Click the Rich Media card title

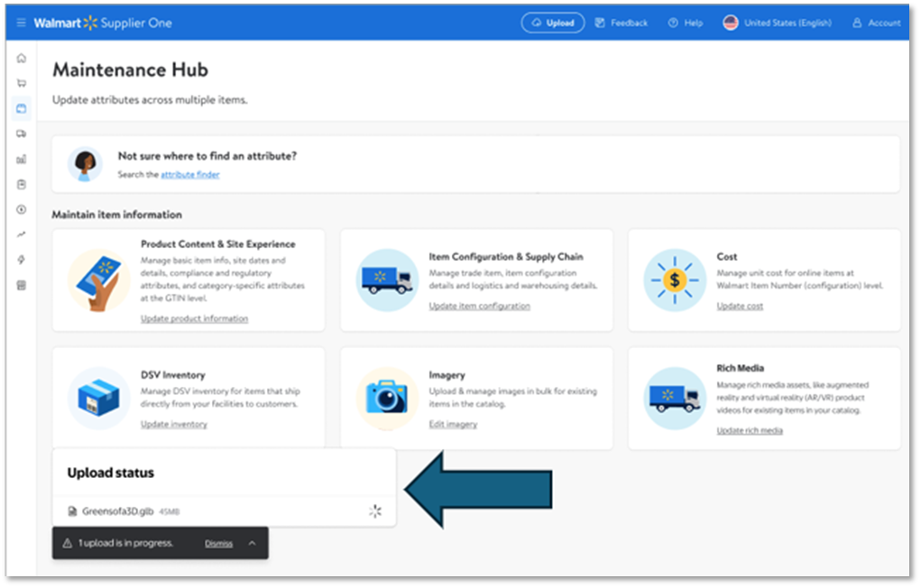tap(740, 368)
